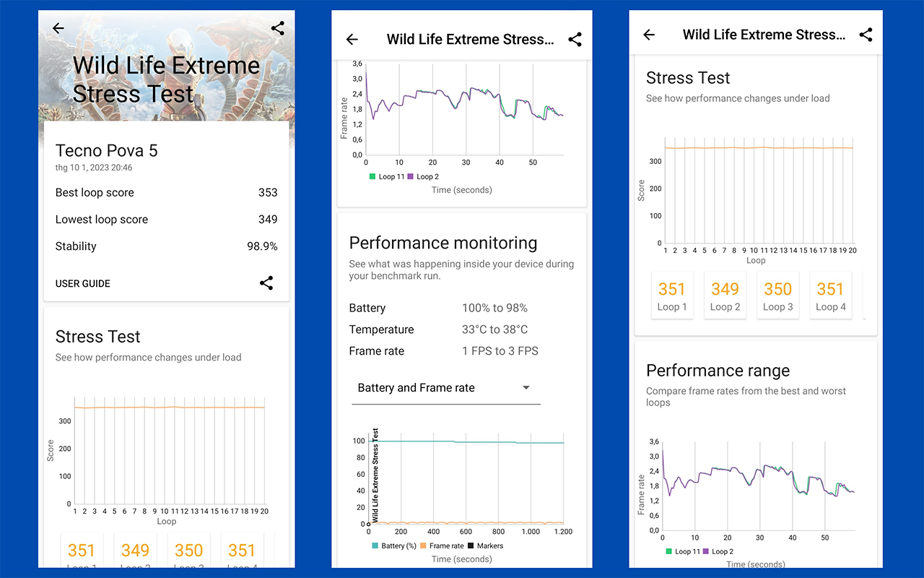924x578 pixels.
Task: Click right screen title Wild Life Extreme Stress
Action: coord(764,35)
